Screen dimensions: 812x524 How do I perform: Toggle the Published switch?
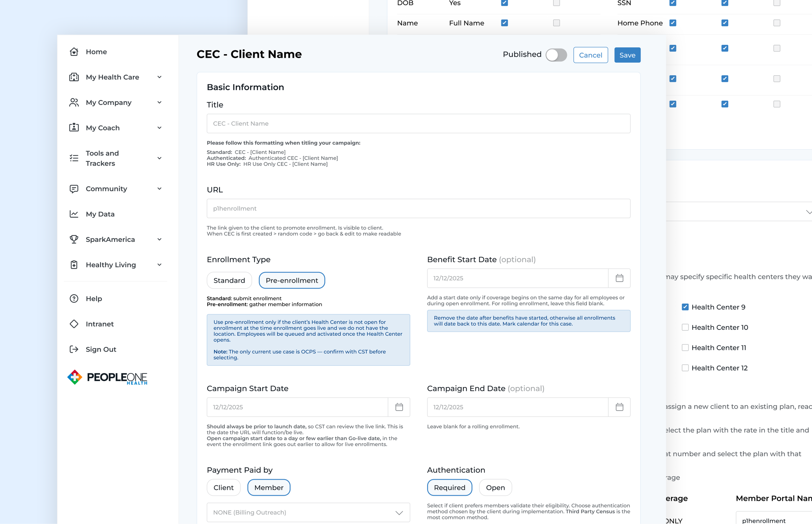click(x=556, y=55)
